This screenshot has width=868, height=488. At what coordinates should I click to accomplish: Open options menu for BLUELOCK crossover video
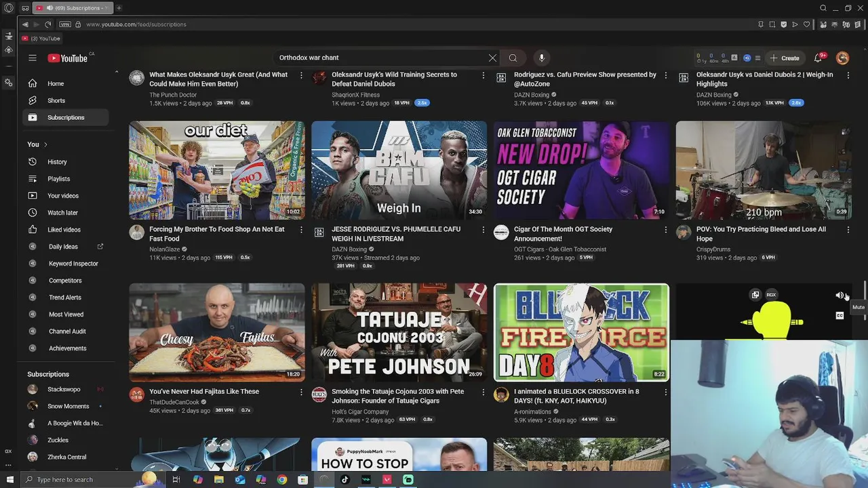[666, 392]
